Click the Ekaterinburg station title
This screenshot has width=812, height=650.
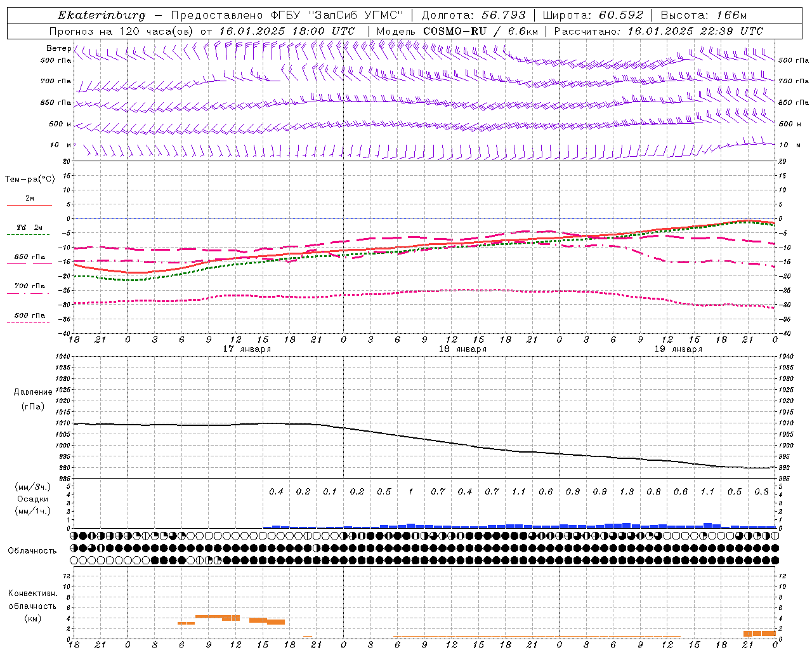click(101, 15)
